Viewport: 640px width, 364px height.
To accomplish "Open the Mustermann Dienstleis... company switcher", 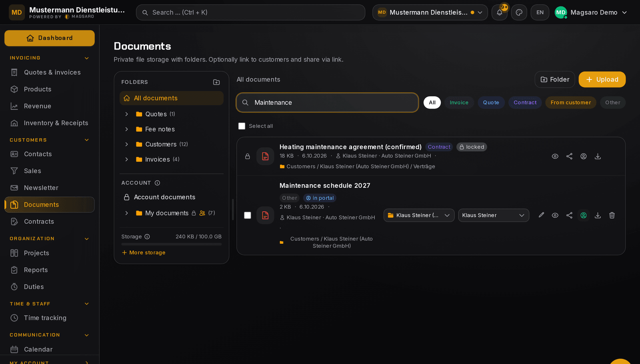I will point(430,12).
